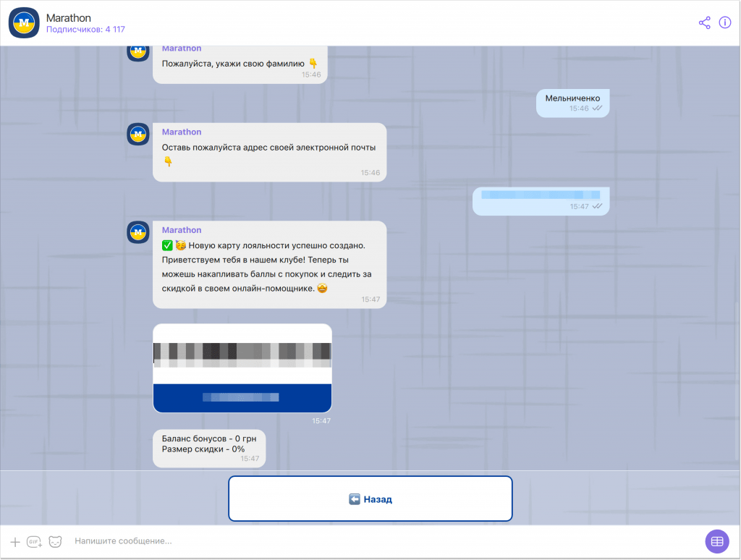Click the Marathon title in the header
Screen dimensions: 741x560
tap(69, 18)
